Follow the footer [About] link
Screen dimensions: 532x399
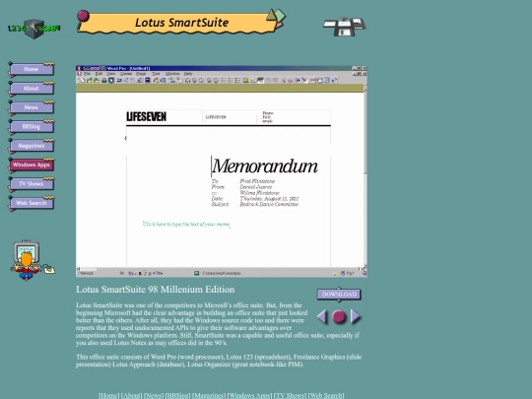(x=131, y=396)
